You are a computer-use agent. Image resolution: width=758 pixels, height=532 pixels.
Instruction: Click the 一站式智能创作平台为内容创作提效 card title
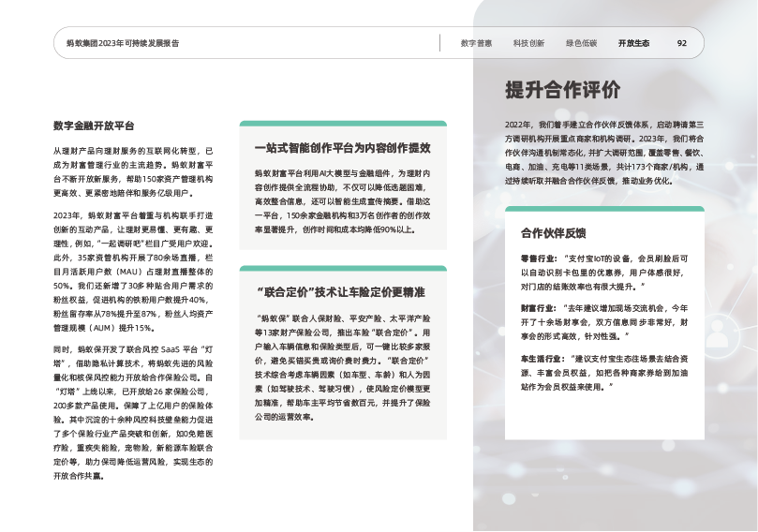pyautogui.click(x=343, y=148)
